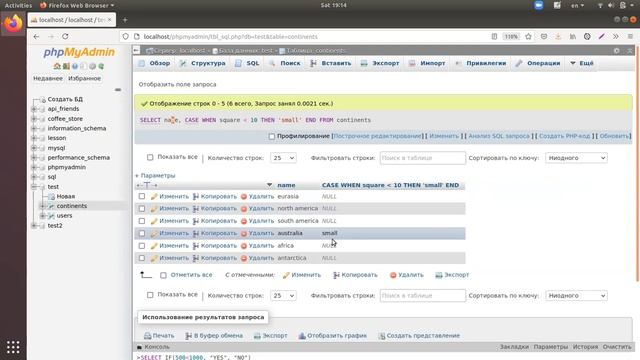640x360 pixels.
Task: Open the Ещё more menu
Action: coord(582,63)
